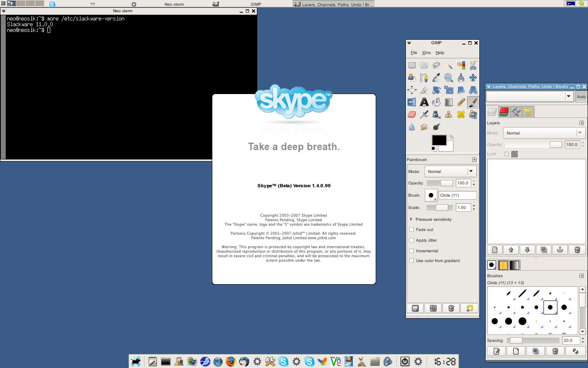Viewport: 588px width, 368px height.
Task: Switch to the Channels tab
Action: [504, 112]
